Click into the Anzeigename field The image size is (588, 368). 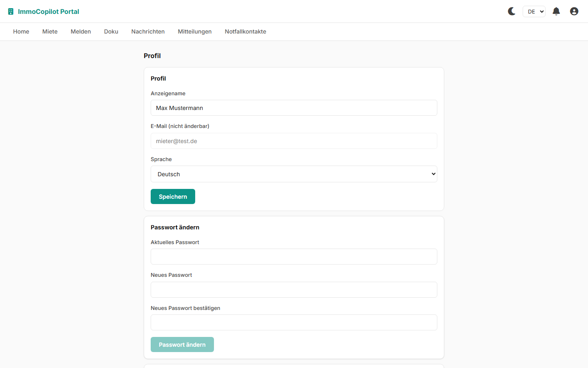pos(294,108)
